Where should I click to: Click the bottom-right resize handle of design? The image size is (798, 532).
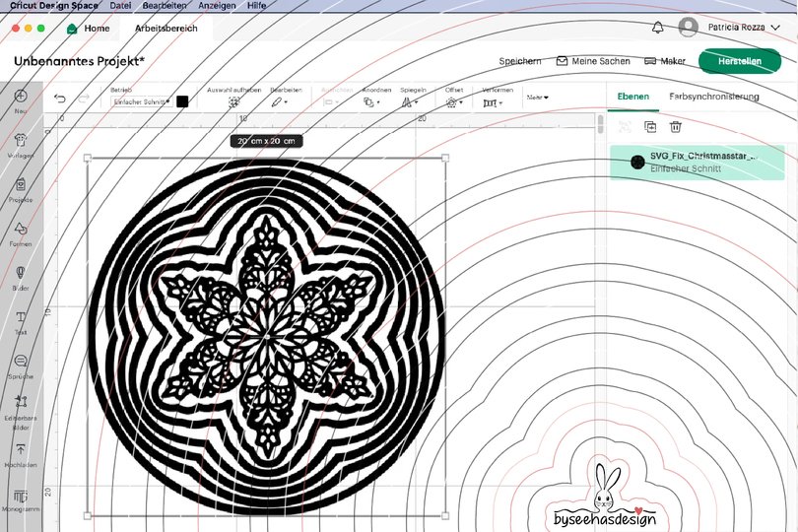pos(445,515)
